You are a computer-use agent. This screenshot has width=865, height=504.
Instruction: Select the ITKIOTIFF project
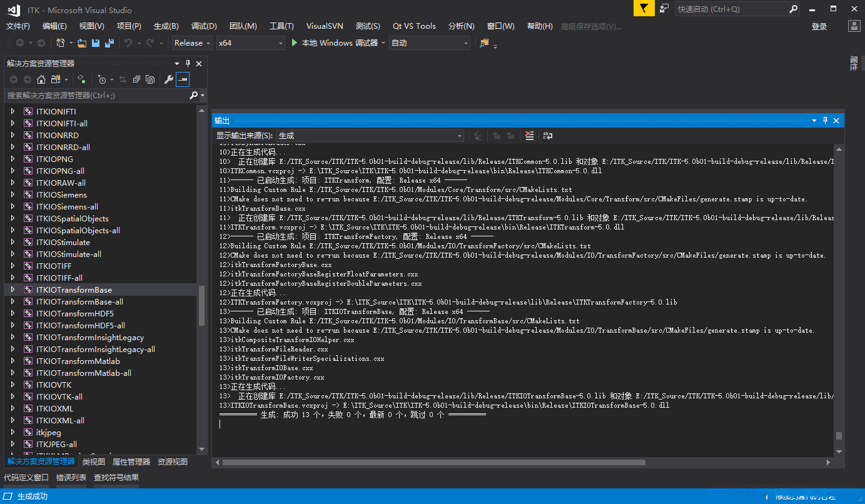tap(54, 266)
